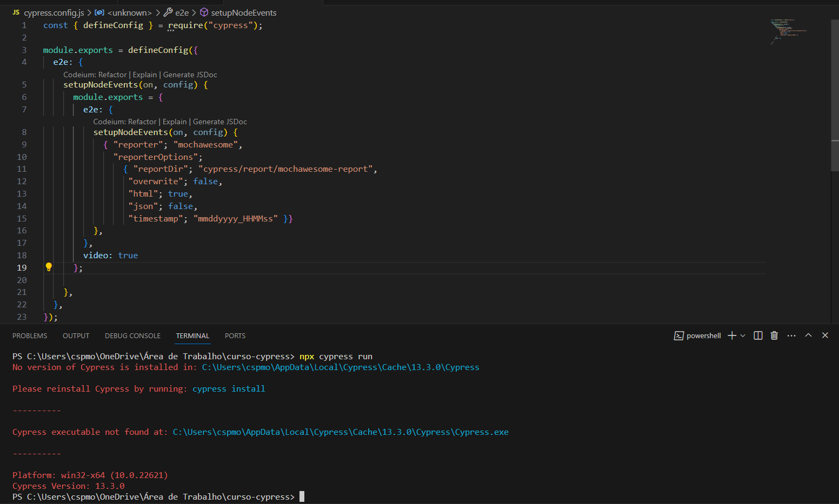Select the TERMINAL tab
The height and width of the screenshot is (504, 839).
click(x=192, y=335)
